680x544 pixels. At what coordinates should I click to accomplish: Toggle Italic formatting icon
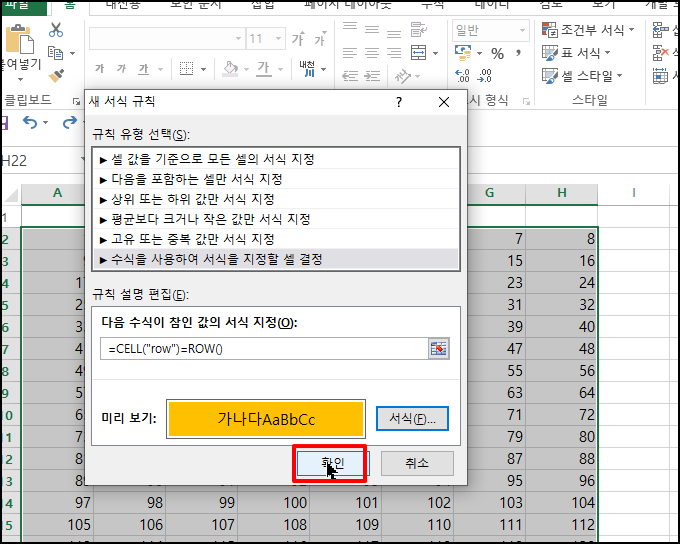121,69
